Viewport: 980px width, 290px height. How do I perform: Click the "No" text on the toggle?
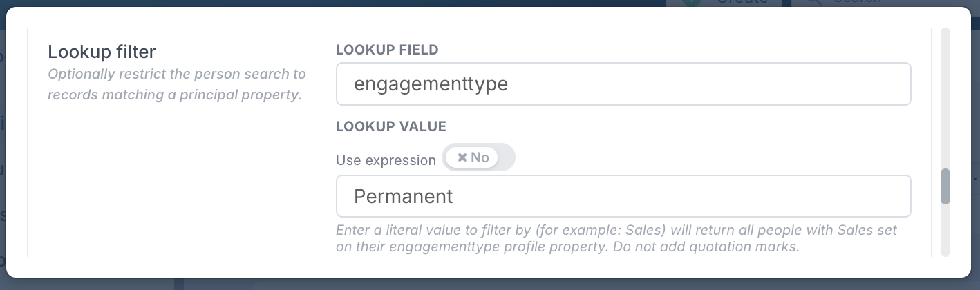tap(480, 157)
